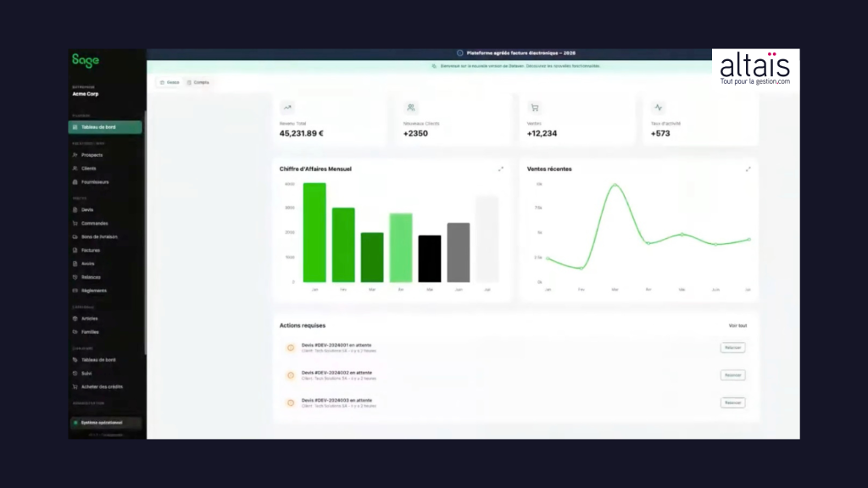The image size is (868, 488).
Task: Open Devis in the sidebar
Action: [87, 210]
